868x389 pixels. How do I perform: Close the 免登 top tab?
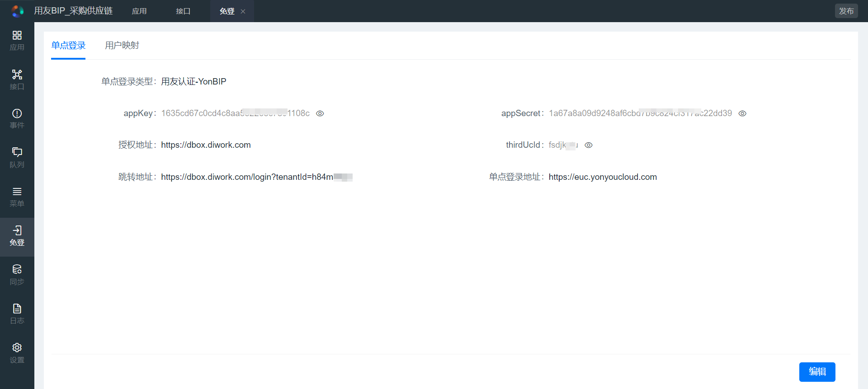[243, 11]
